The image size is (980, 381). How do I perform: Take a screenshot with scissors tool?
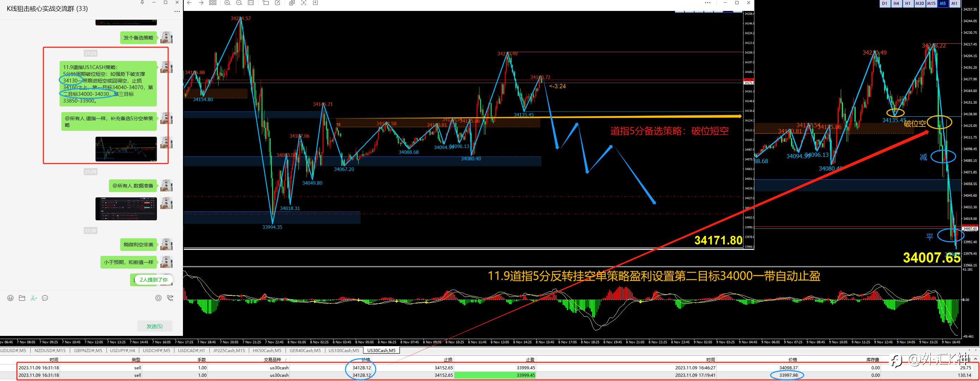pyautogui.click(x=33, y=298)
